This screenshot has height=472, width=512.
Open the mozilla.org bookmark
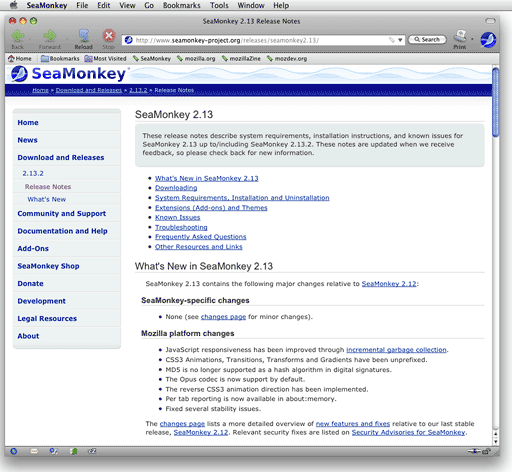196,59
